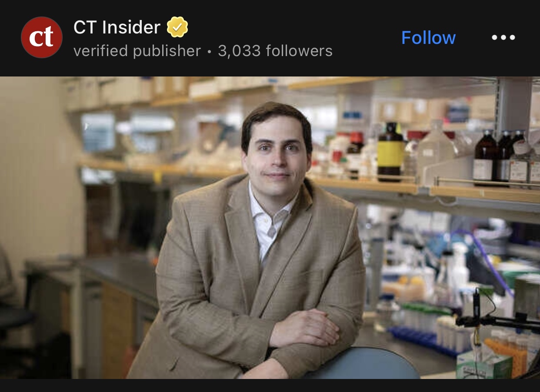Open the CT Insider publisher name link
The width and height of the screenshot is (540, 392).
[x=117, y=27]
